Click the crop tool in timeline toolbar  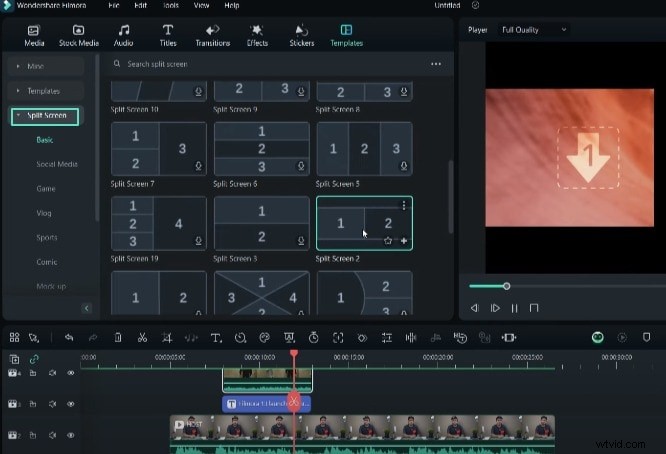click(x=167, y=338)
